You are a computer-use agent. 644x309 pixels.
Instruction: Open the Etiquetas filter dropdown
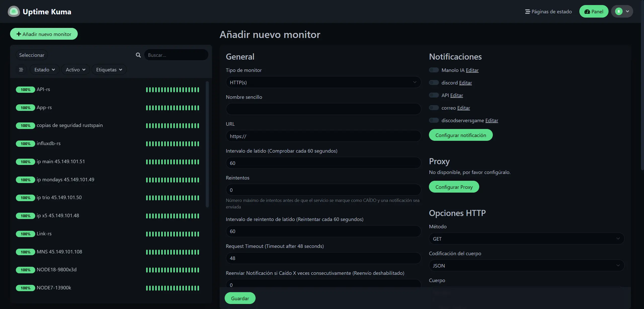pyautogui.click(x=109, y=70)
